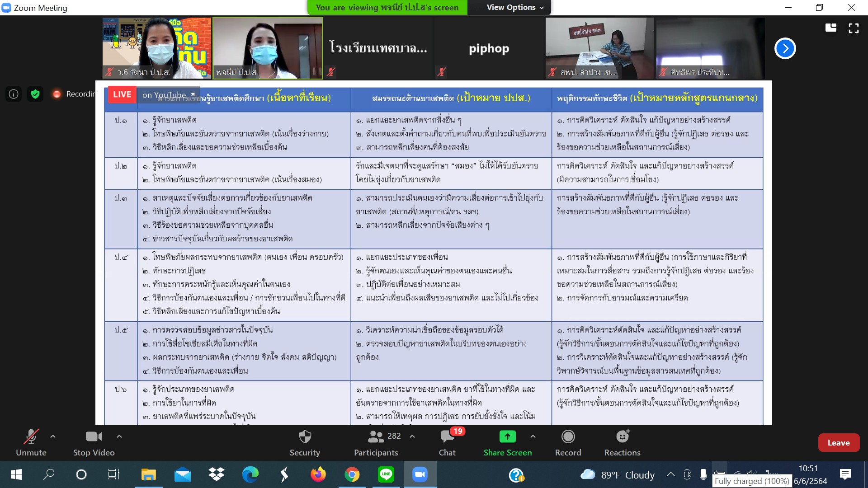
Task: Expand share screen options arrow
Action: pos(533,436)
